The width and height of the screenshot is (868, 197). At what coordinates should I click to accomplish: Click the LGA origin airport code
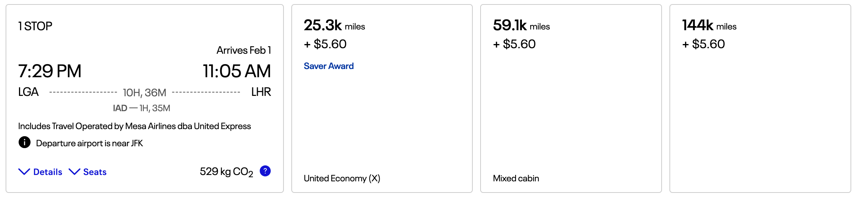(28, 92)
